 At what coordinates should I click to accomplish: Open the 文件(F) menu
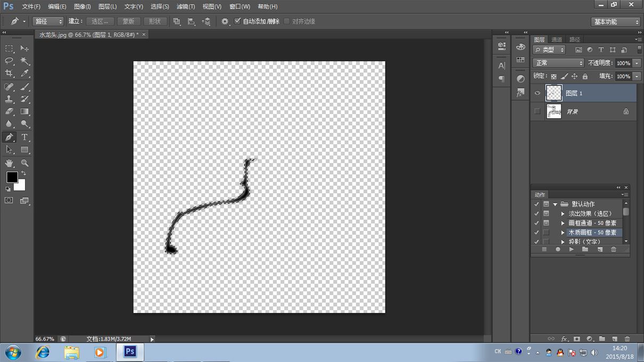[31, 6]
